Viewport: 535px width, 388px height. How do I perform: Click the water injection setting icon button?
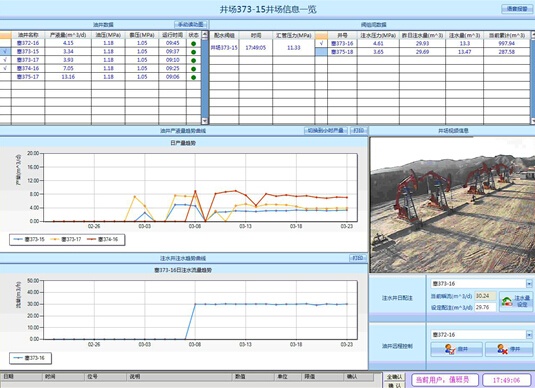coord(516,301)
